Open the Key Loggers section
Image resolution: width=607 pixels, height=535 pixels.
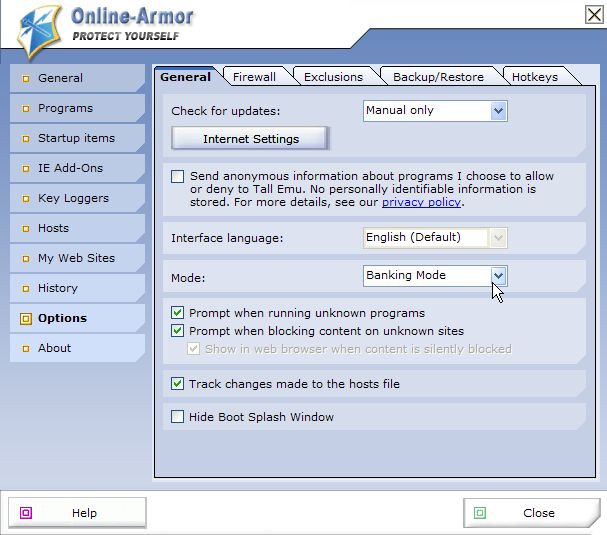77,198
